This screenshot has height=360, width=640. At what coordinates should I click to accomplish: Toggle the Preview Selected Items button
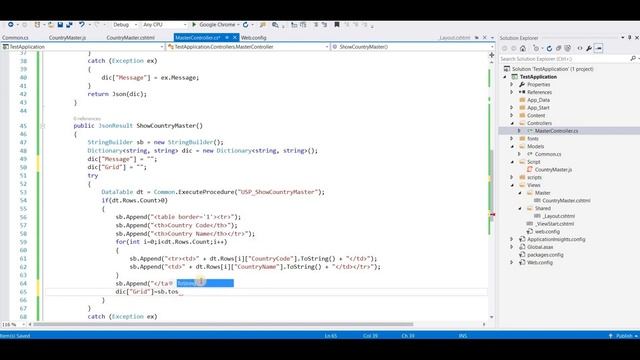(599, 48)
